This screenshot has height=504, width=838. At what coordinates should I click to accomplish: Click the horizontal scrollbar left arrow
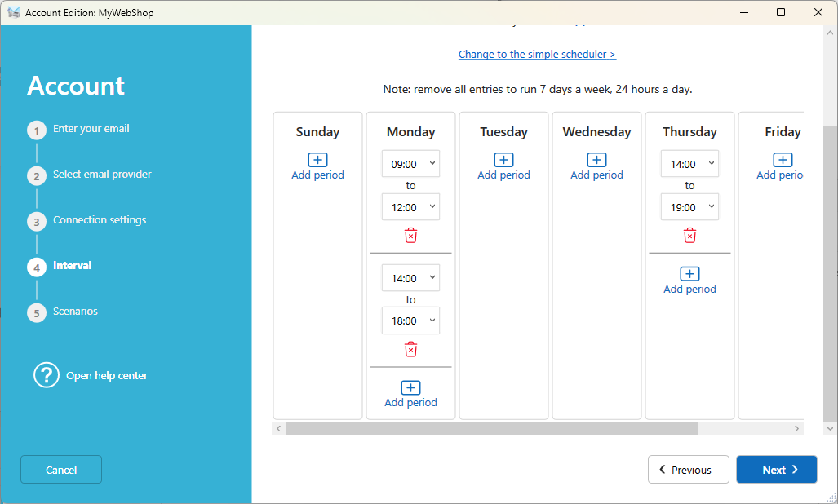pos(278,428)
